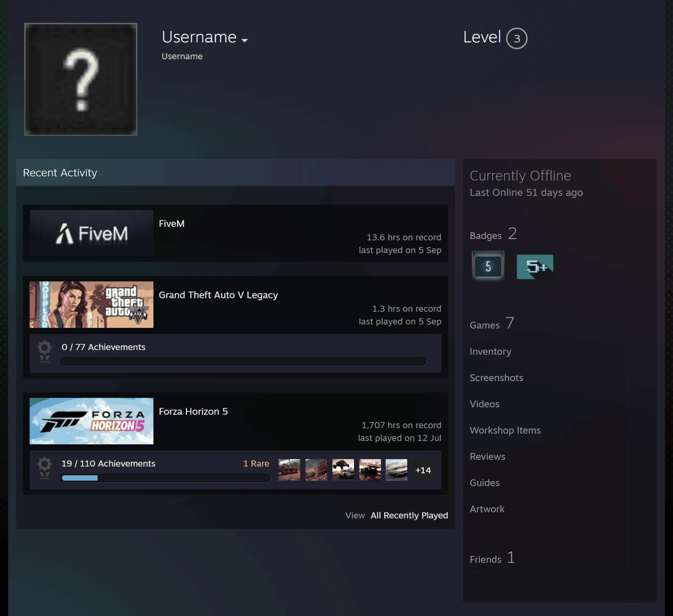673x616 pixels.
Task: Open fifth Forza achievement icon with white car
Action: pyautogui.click(x=396, y=470)
